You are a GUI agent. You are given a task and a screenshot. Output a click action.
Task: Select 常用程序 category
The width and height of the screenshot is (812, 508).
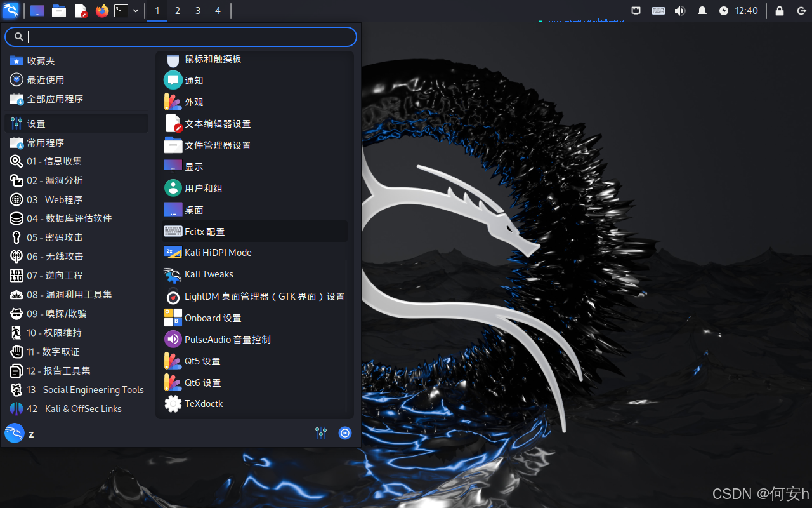pos(76,142)
